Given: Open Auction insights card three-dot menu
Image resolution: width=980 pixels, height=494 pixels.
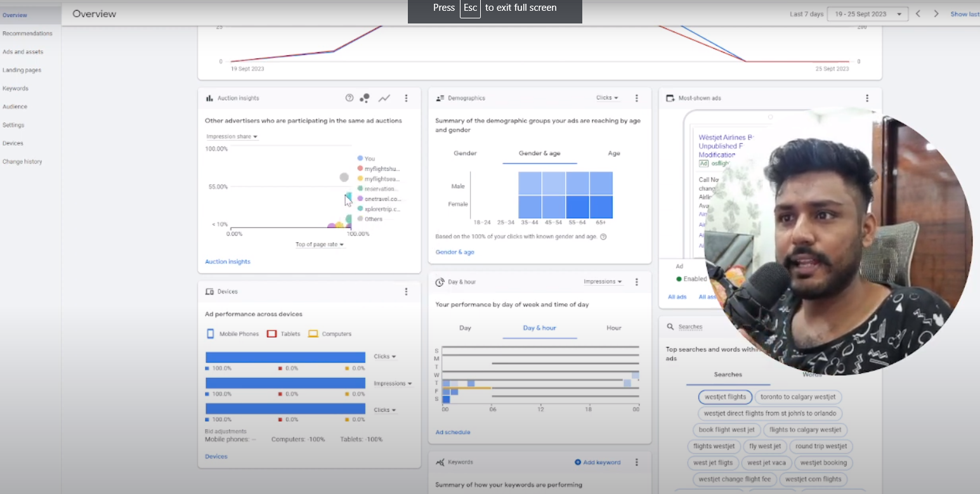Looking at the screenshot, I should (407, 98).
